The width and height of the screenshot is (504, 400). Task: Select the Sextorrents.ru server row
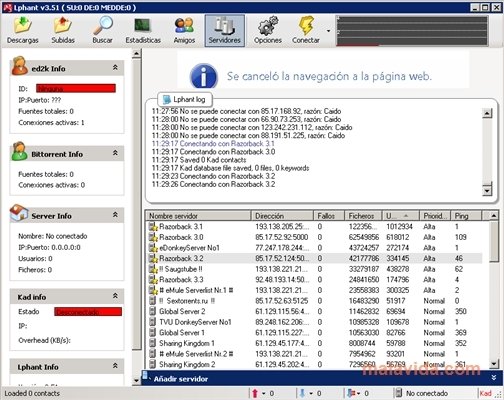315,301
